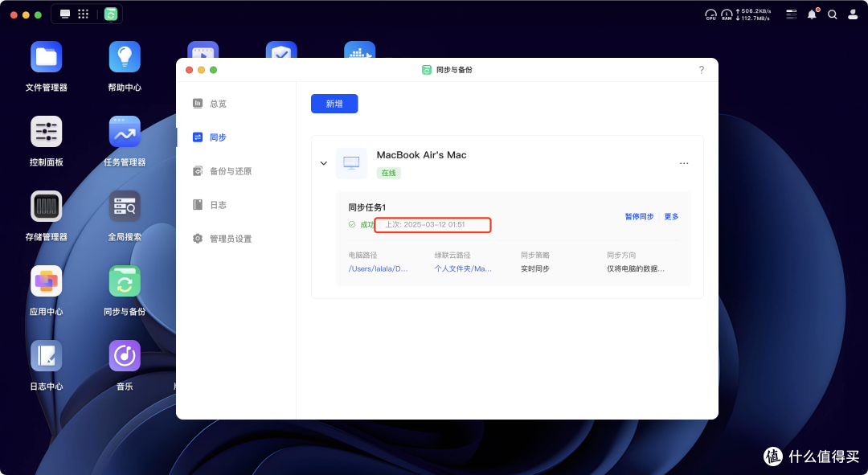Click the 实时同步 strategy value
Image resolution: width=868 pixels, height=475 pixels.
pyautogui.click(x=535, y=268)
